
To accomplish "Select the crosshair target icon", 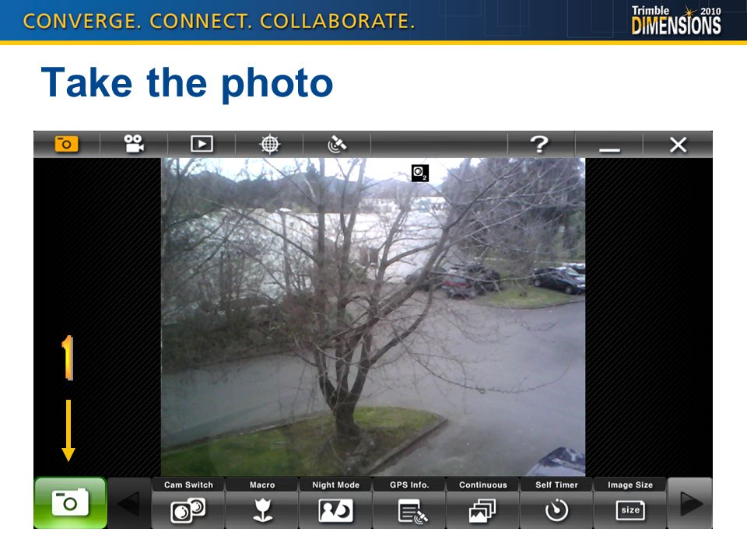I will tap(270, 144).
